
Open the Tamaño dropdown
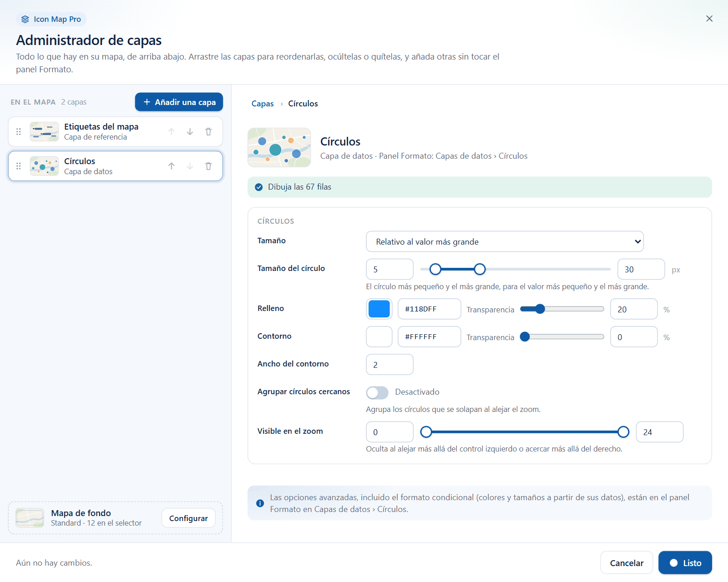coord(505,241)
